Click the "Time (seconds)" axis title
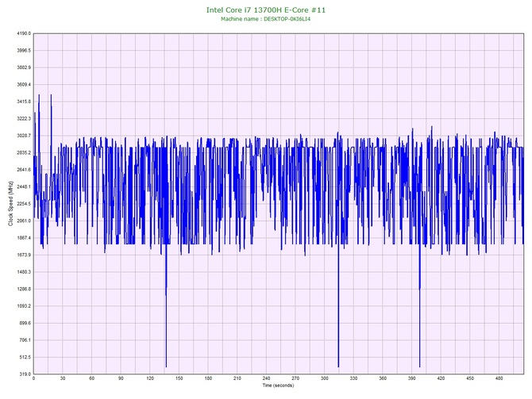 pos(278,386)
